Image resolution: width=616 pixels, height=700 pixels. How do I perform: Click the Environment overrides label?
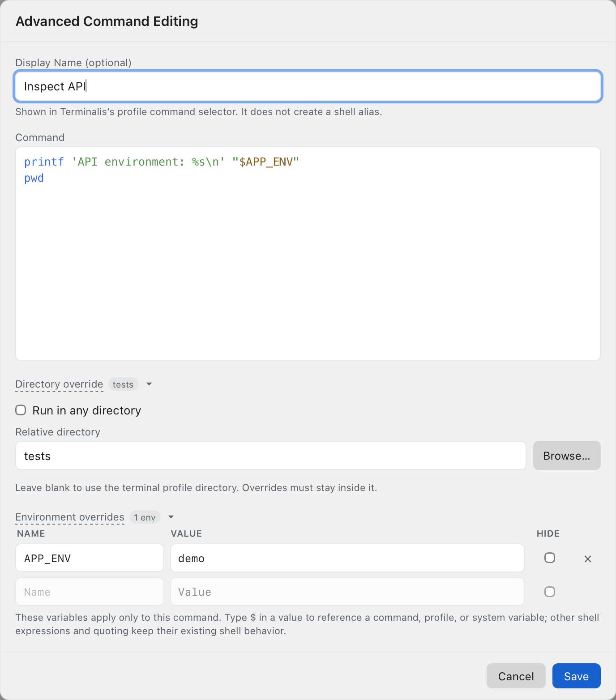pyautogui.click(x=70, y=517)
